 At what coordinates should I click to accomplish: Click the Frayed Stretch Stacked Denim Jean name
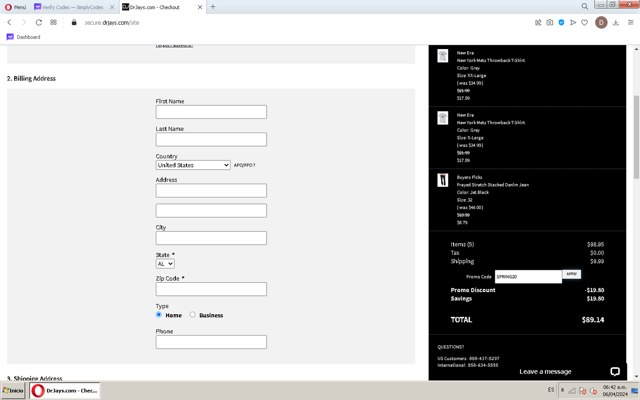click(x=493, y=185)
